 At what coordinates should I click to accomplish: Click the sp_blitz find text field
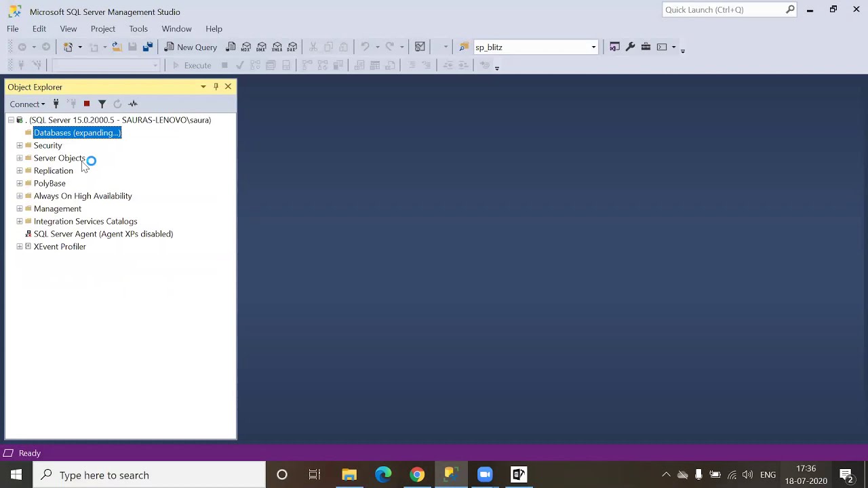[x=530, y=47]
